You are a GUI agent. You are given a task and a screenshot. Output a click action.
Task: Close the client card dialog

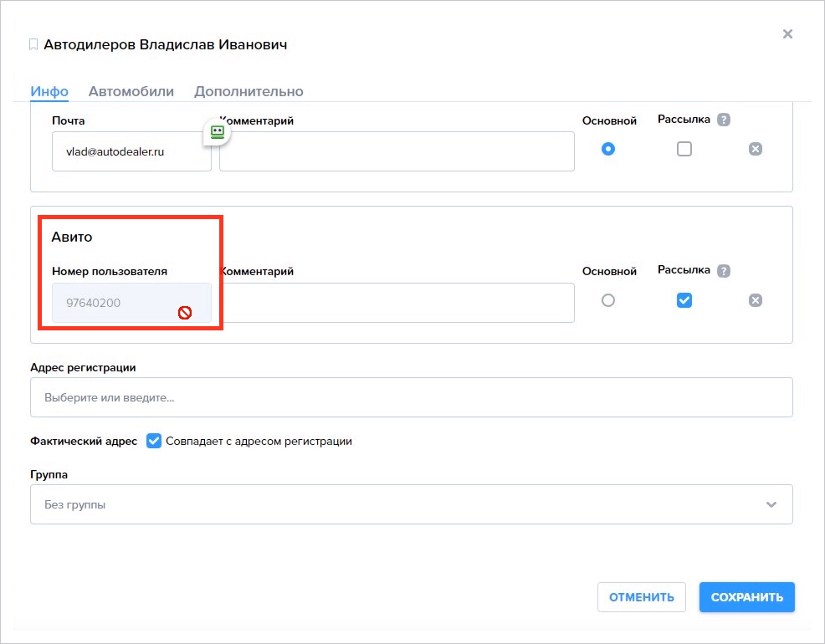[787, 34]
